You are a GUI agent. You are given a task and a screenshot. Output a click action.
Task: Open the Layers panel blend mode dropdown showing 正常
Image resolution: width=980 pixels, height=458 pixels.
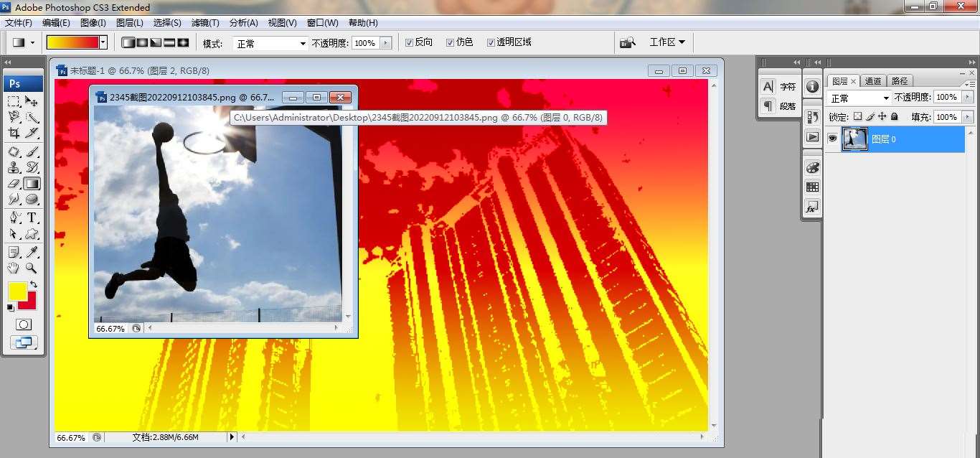[x=859, y=98]
